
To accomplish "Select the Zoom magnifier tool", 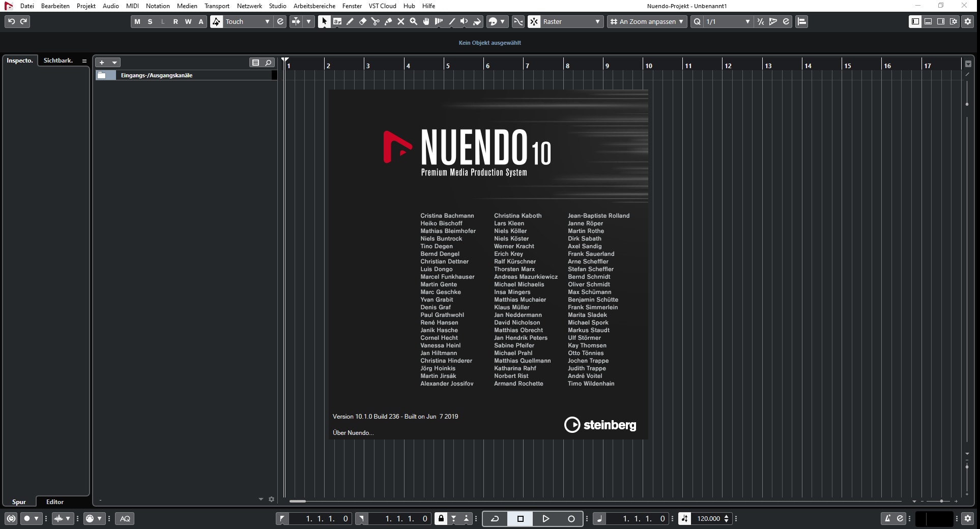I will coord(413,21).
